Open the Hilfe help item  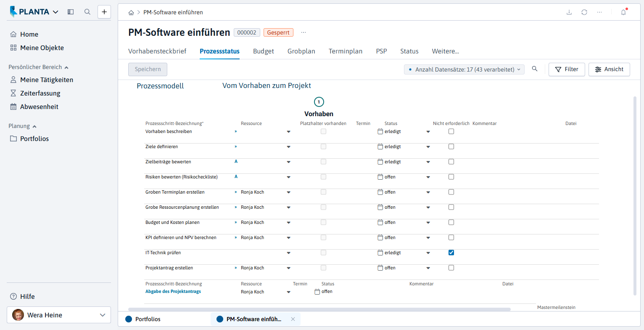pyautogui.click(x=22, y=296)
